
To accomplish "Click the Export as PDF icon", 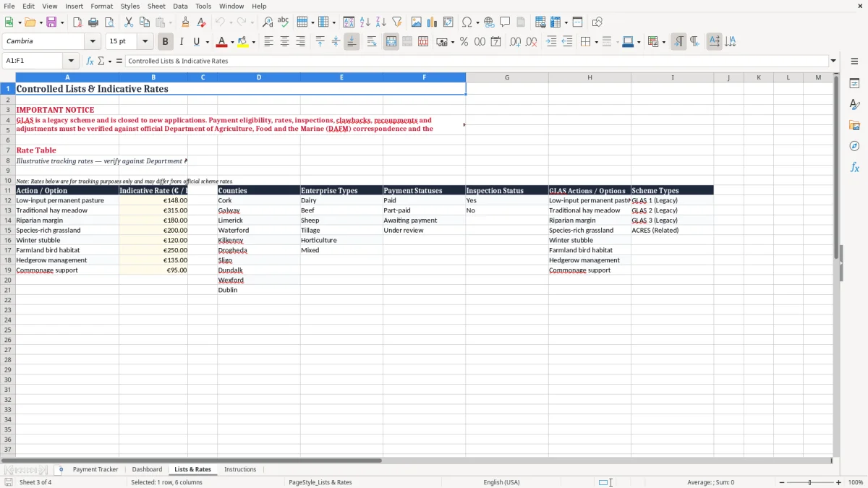I will pyautogui.click(x=77, y=22).
